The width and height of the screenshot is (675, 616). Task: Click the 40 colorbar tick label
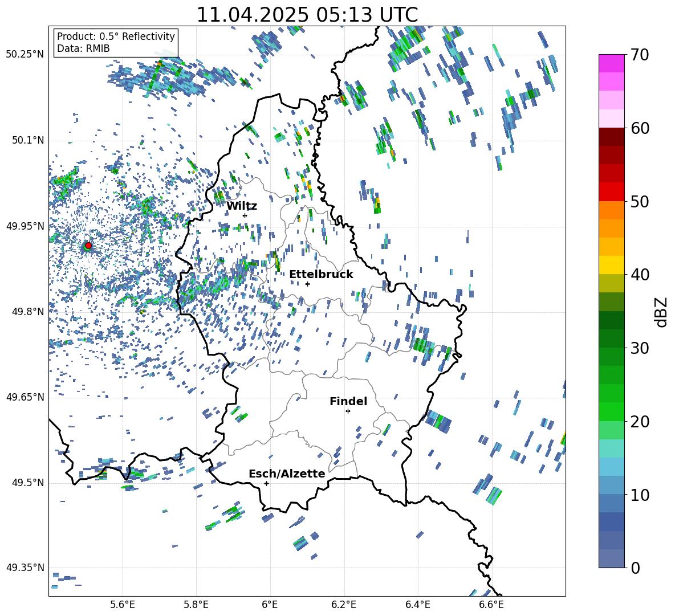click(640, 275)
